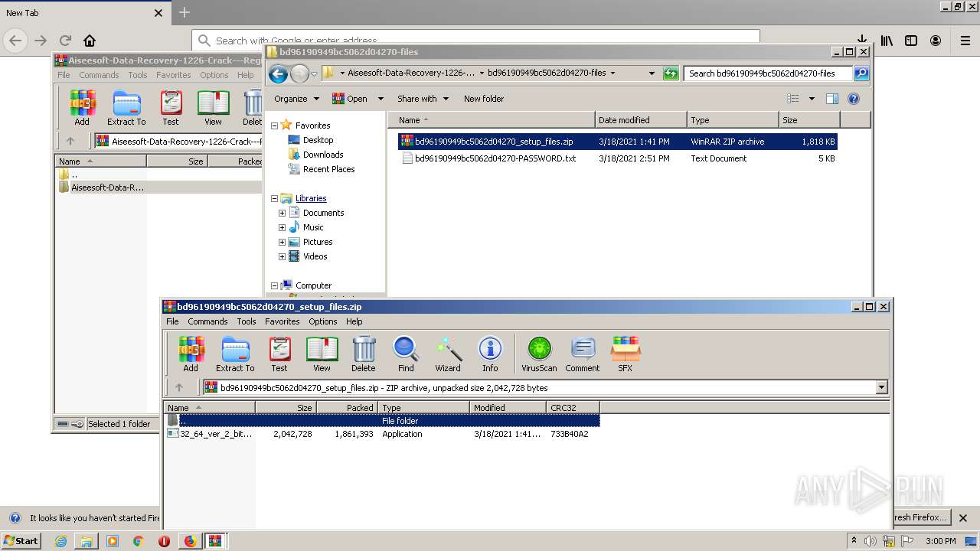Open Tools menu in setup_files.zip window
The width and height of the screenshot is (980, 551).
(247, 321)
